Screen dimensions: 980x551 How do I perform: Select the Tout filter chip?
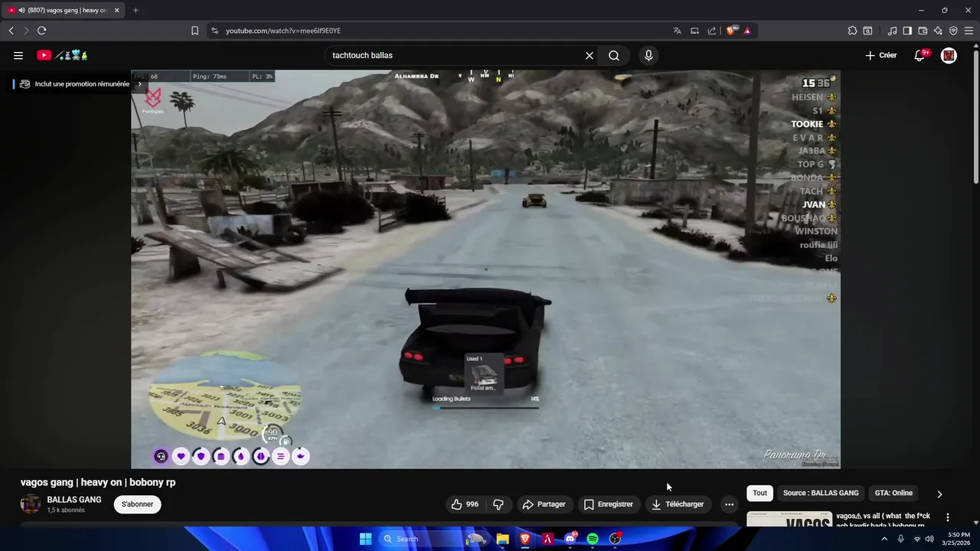point(759,494)
